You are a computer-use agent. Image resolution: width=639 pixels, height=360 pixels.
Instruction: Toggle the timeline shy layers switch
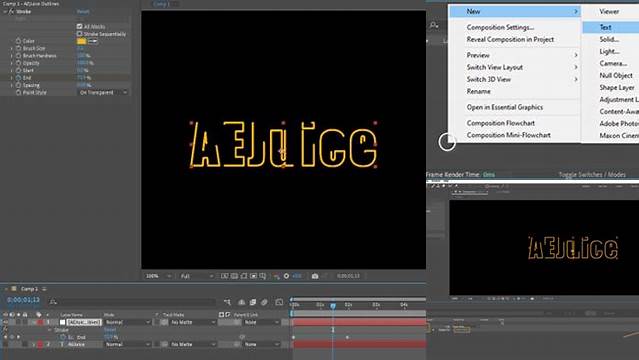pos(242,302)
